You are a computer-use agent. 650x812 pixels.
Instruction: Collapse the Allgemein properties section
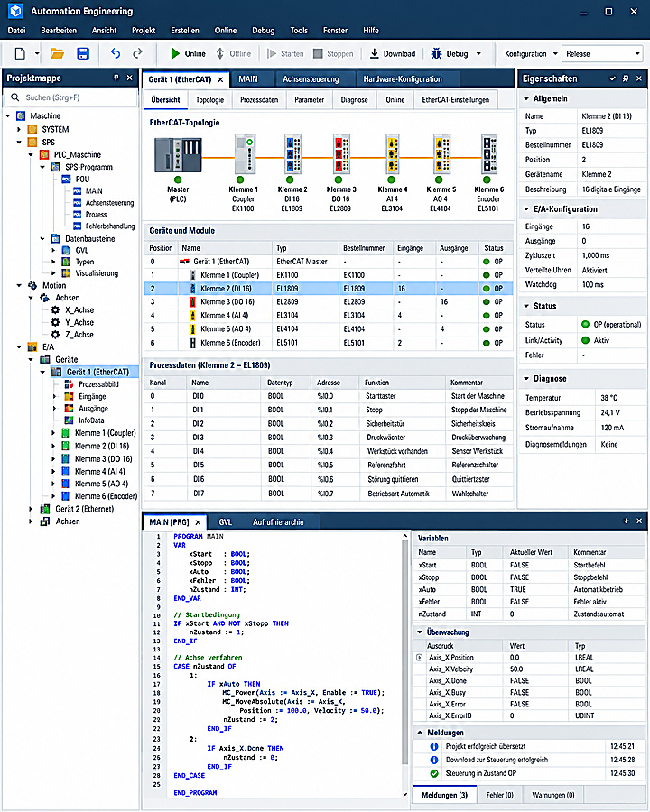tap(526, 98)
